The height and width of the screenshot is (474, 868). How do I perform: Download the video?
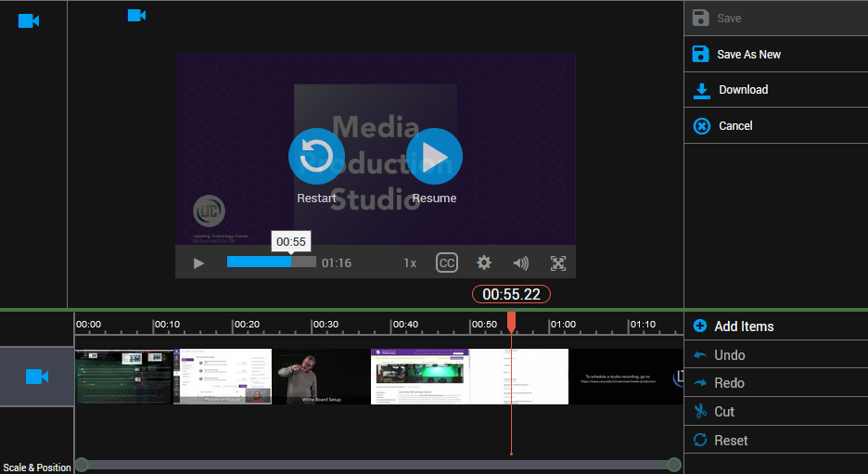coord(776,90)
